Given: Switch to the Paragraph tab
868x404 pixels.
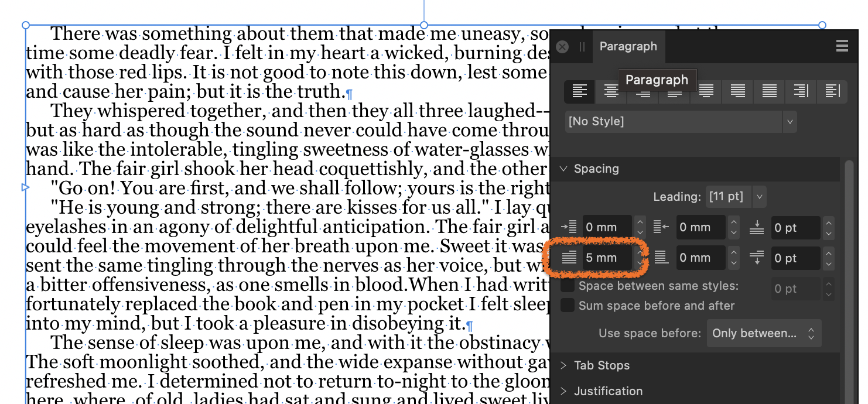Looking at the screenshot, I should point(628,46).
